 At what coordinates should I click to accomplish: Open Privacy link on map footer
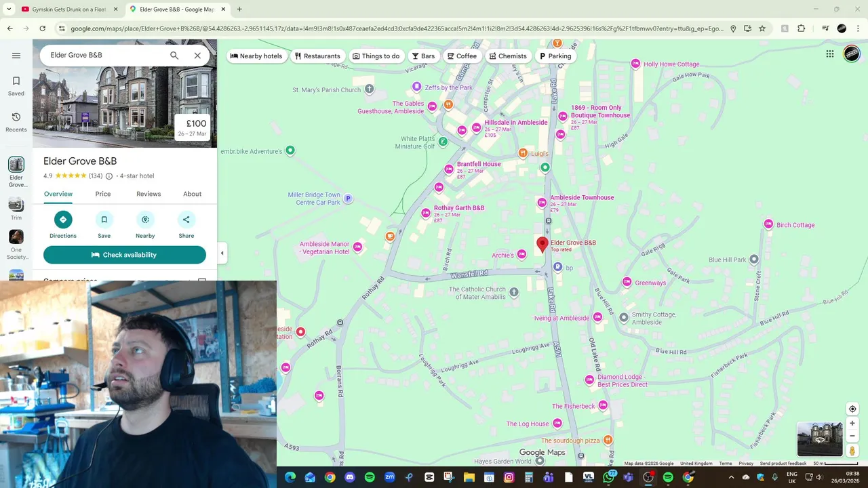746,464
